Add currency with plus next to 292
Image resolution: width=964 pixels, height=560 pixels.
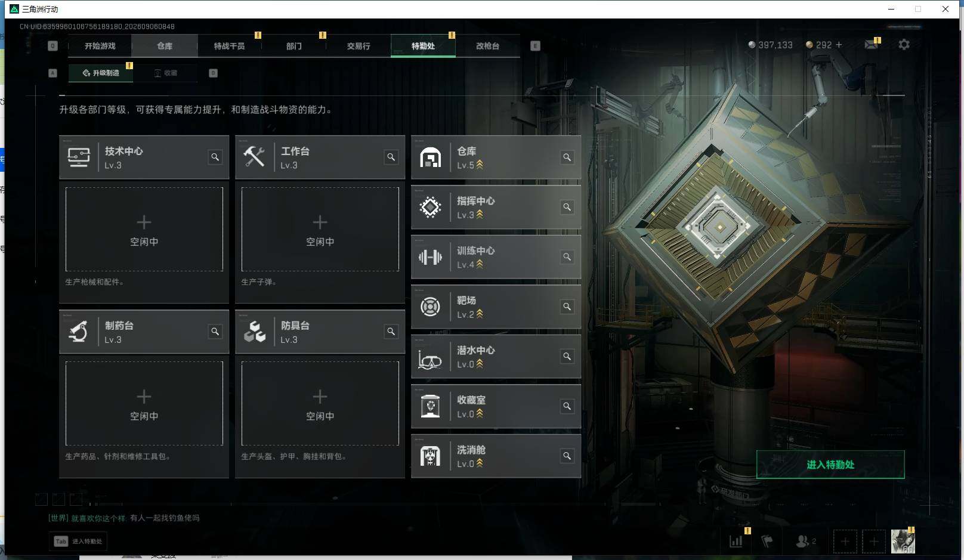(839, 45)
